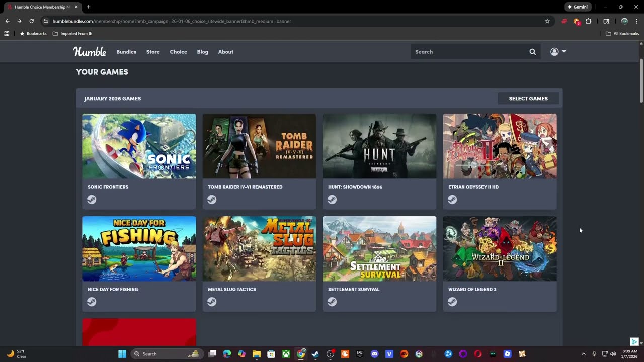Bookmark this page with the star icon

tap(547, 21)
